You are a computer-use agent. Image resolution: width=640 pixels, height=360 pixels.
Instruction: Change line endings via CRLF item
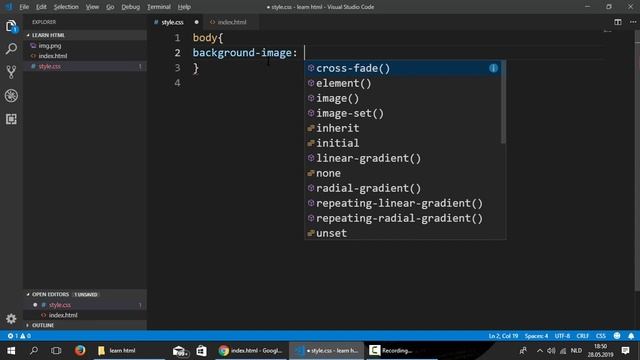[x=582, y=336]
